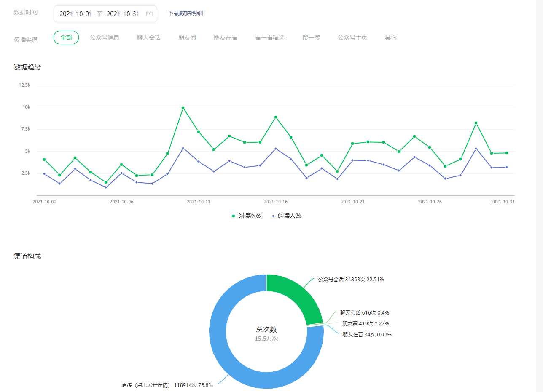
Task: Choose 朋友在看 channel filter
Action: 226,37
